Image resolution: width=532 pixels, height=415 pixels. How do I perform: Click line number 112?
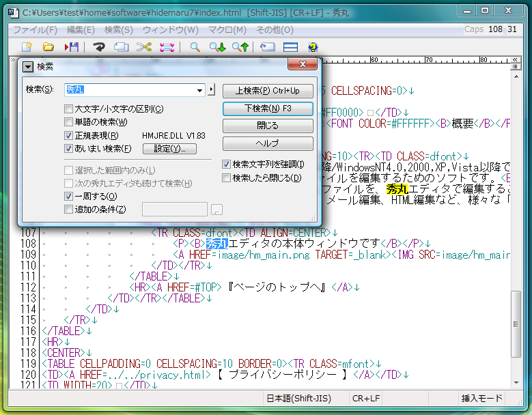[x=28, y=287]
